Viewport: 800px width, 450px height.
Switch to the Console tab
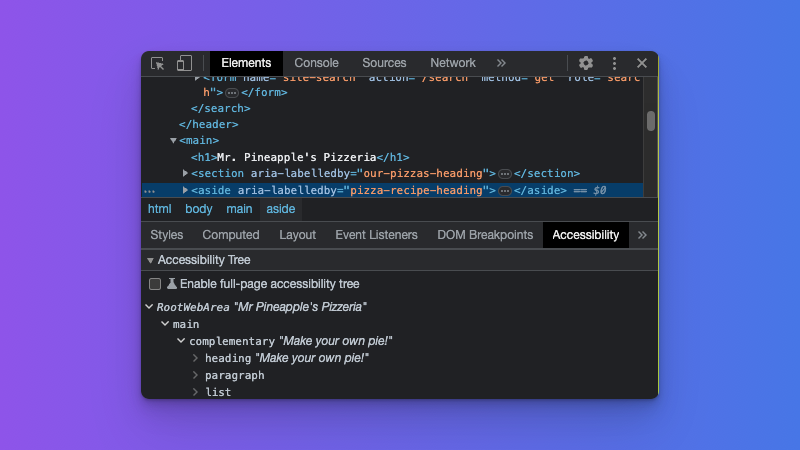pyautogui.click(x=316, y=63)
